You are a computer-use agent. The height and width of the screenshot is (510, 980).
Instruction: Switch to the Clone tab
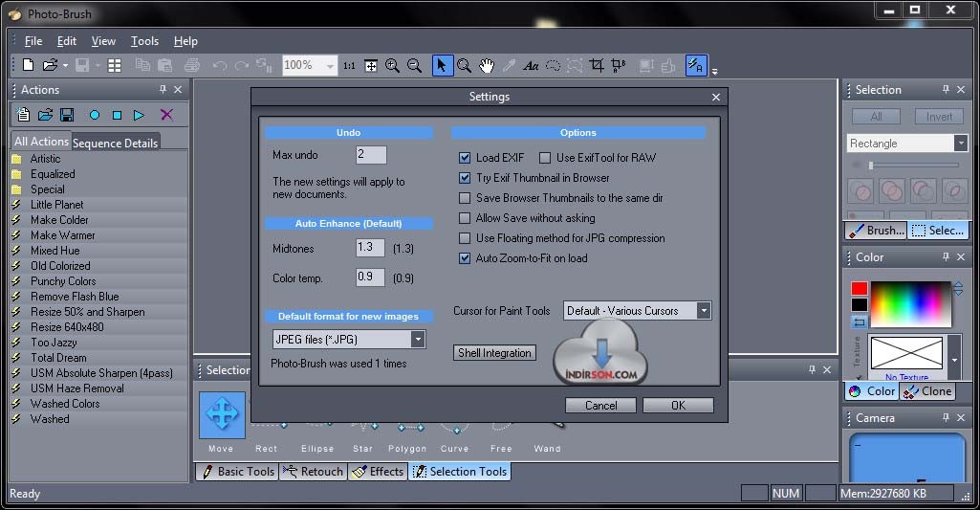click(927, 391)
